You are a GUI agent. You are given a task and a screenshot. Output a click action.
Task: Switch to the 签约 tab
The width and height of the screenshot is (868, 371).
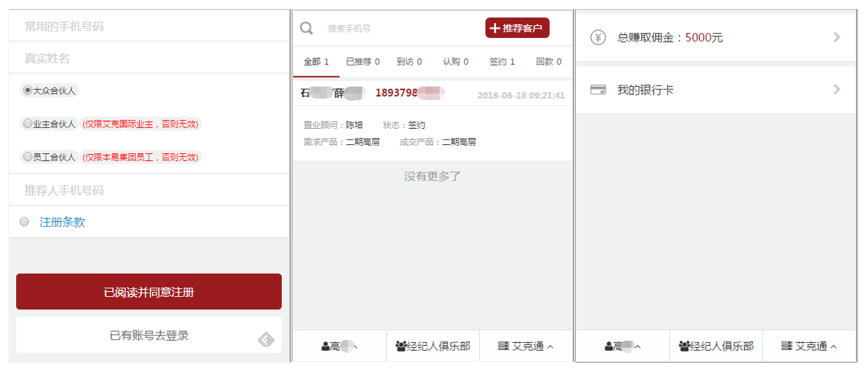(501, 62)
